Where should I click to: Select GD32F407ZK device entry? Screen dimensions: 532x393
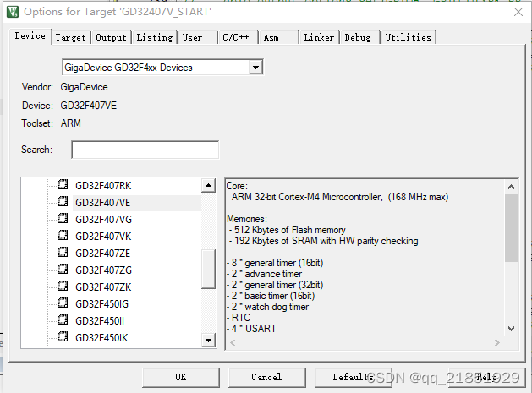[103, 287]
